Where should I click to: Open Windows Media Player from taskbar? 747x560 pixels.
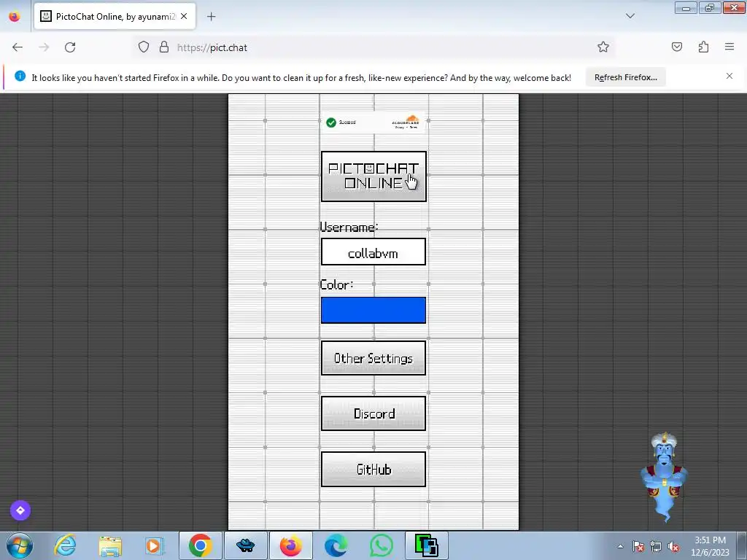point(155,545)
